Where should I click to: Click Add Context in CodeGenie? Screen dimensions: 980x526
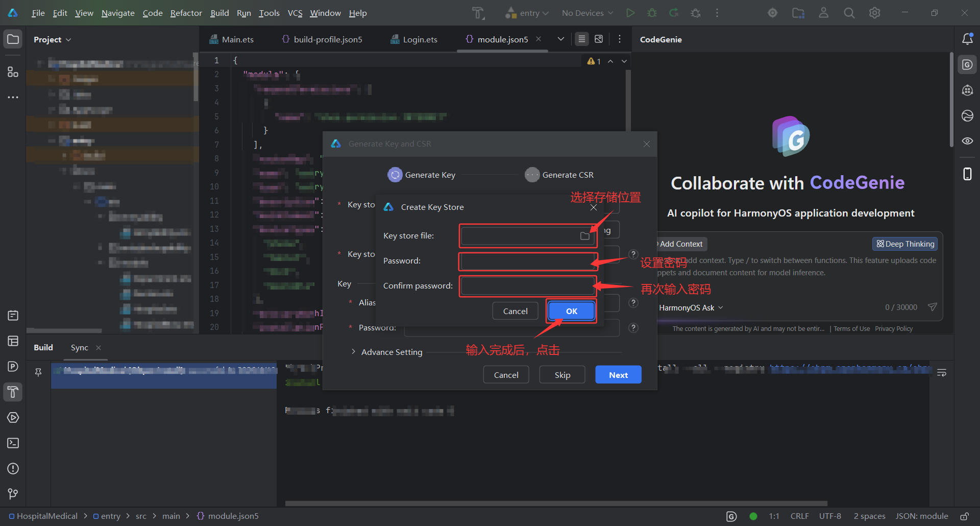coord(681,244)
